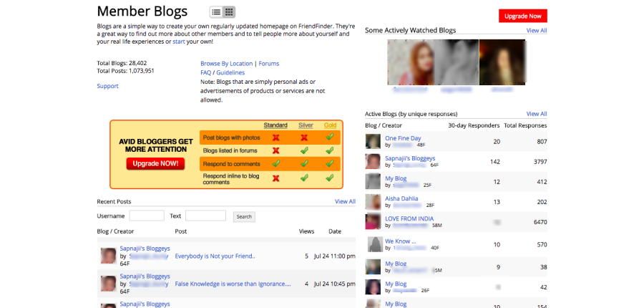Screen dimensions: 644x308
Task: Click the Standard column header in banner
Action: (275, 125)
